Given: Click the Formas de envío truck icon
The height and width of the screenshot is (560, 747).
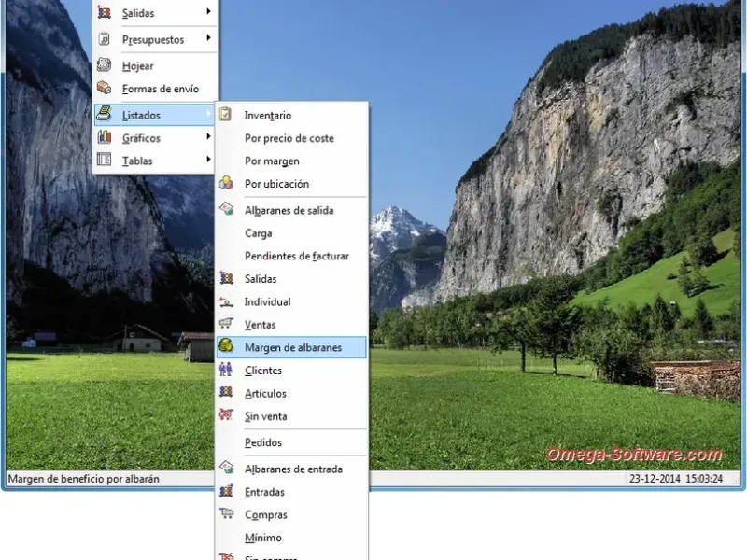Looking at the screenshot, I should tap(104, 88).
